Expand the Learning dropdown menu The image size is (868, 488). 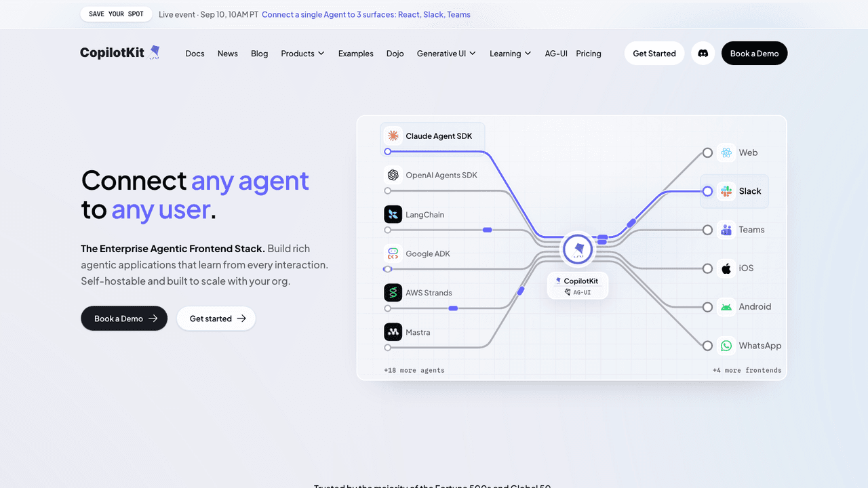click(x=511, y=54)
